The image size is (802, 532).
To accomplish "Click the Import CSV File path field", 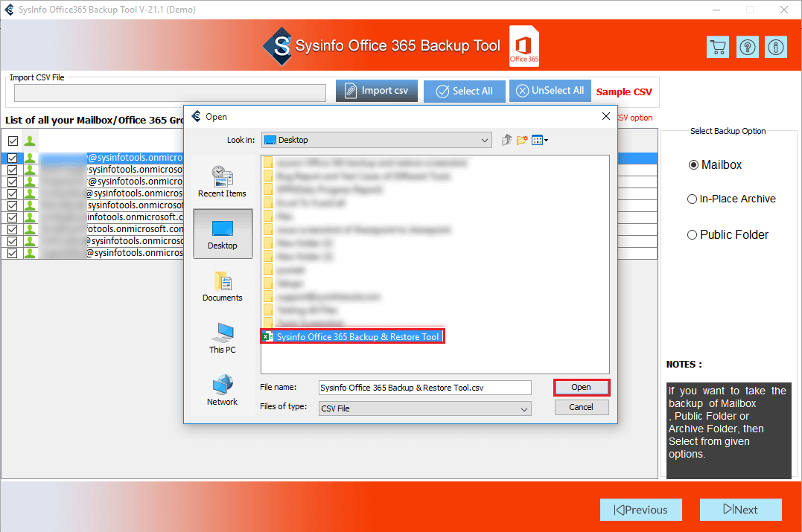I will click(170, 93).
